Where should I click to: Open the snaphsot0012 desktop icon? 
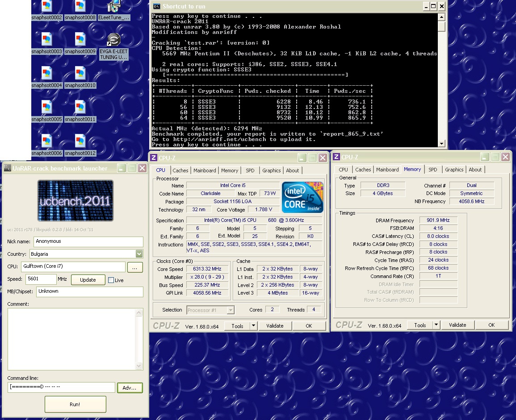(x=80, y=145)
